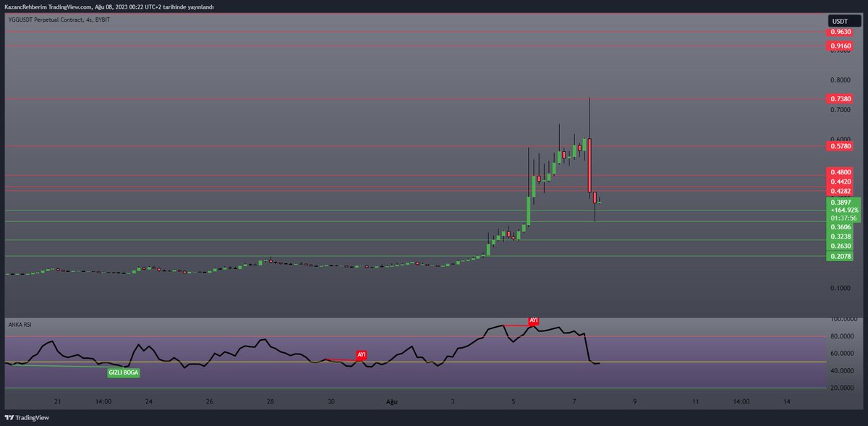Click the 0.8000 price axis value
This screenshot has width=868, height=426.
(841, 80)
